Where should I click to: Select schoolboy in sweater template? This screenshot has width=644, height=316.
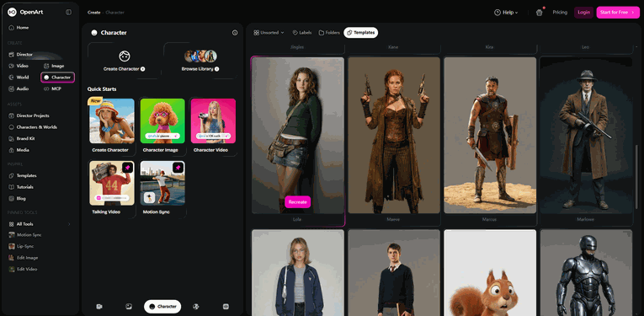coord(394,273)
